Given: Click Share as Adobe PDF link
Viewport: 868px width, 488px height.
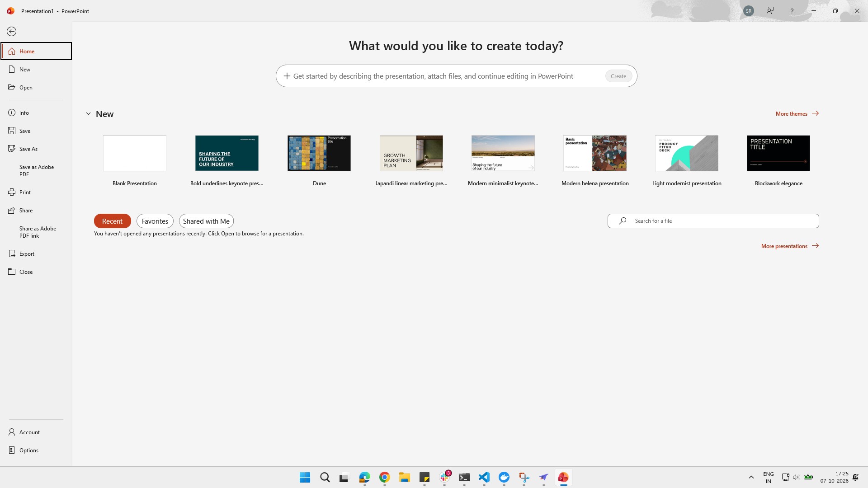Looking at the screenshot, I should click(x=36, y=232).
